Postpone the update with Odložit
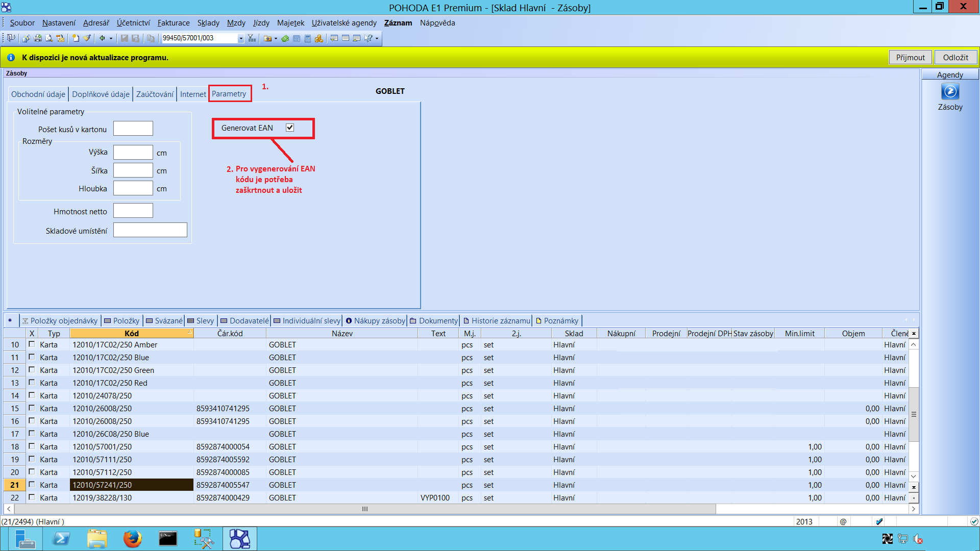980x551 pixels. (x=955, y=57)
